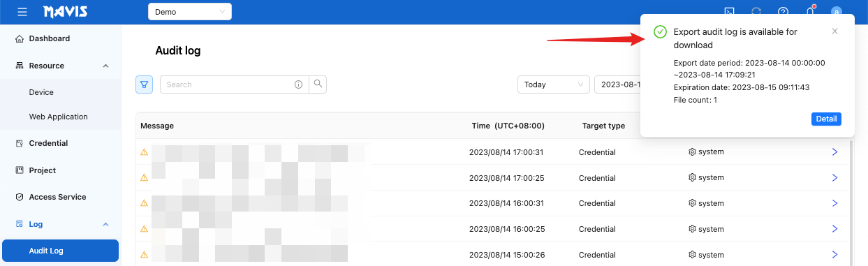
Task: Open the Demo project dropdown
Action: (x=190, y=12)
